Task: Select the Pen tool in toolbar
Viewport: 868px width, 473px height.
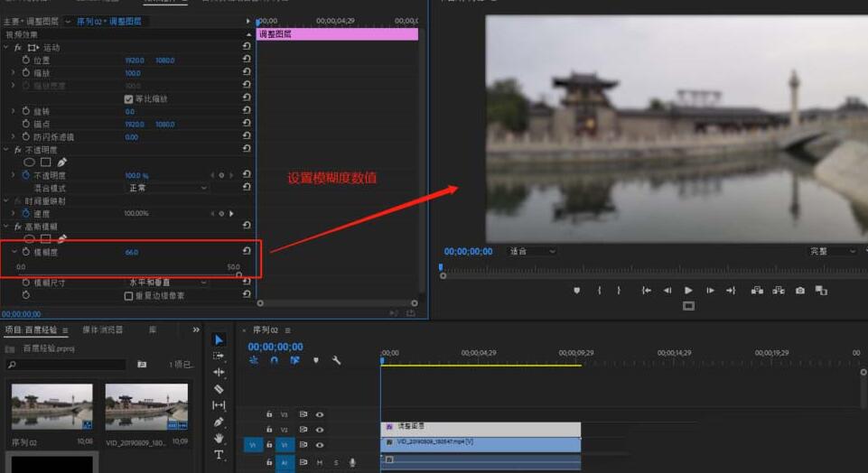Action: 219,422
